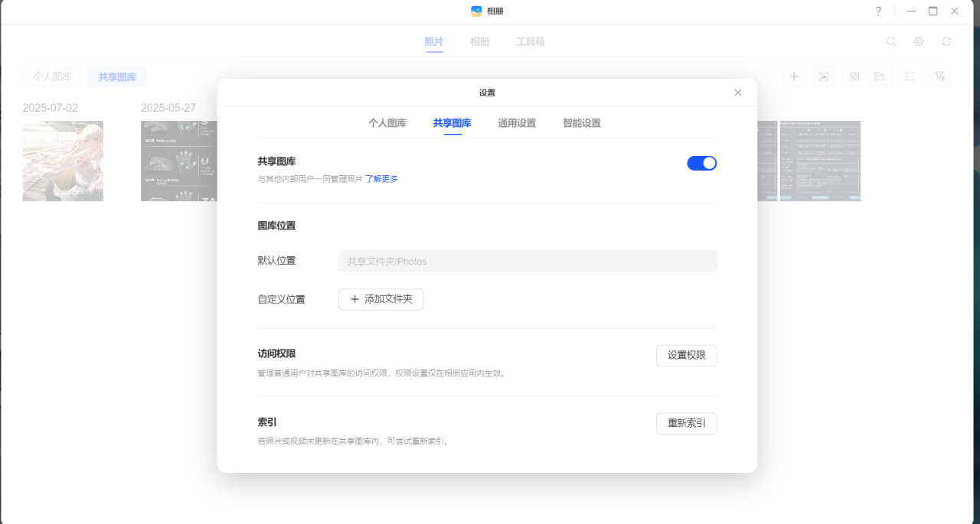Click the settings gear icon
Viewport: 980px width, 524px height.
919,41
